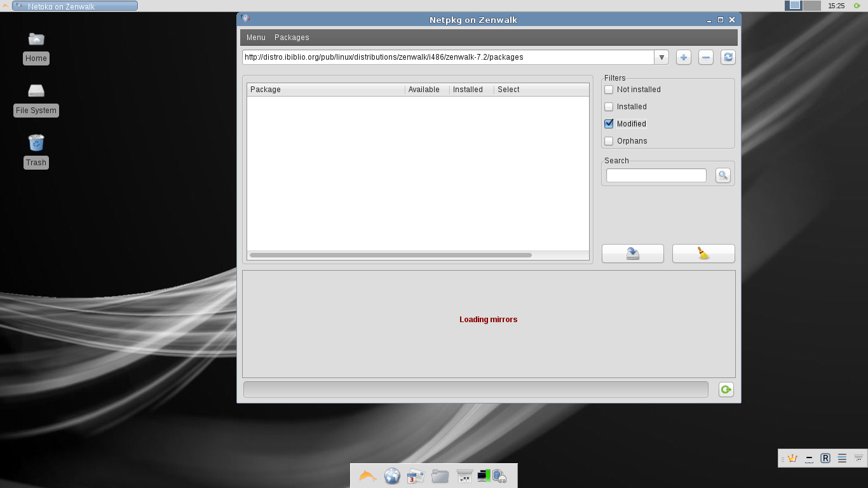Screen dimensions: 868x488
Task: Click the Select column header
Action: coord(541,90)
